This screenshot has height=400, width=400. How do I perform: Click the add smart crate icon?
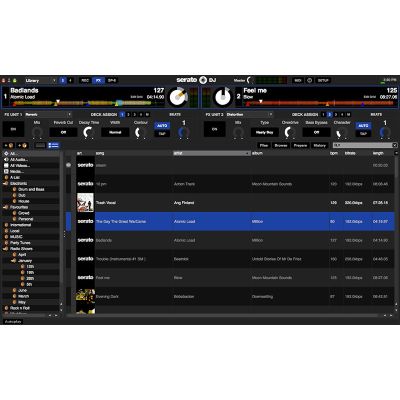(23, 145)
